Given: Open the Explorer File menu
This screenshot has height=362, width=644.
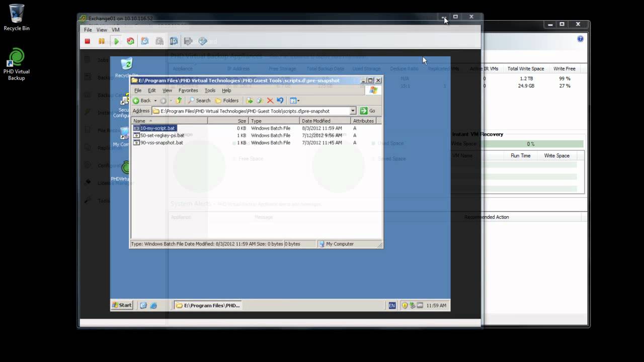Looking at the screenshot, I should 138,90.
